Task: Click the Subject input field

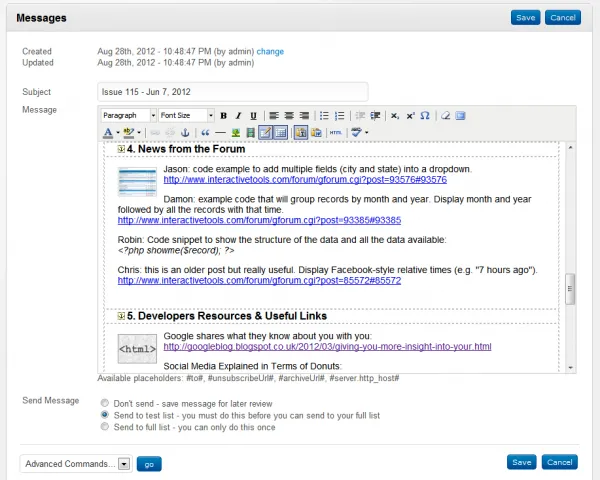Action: click(x=232, y=91)
